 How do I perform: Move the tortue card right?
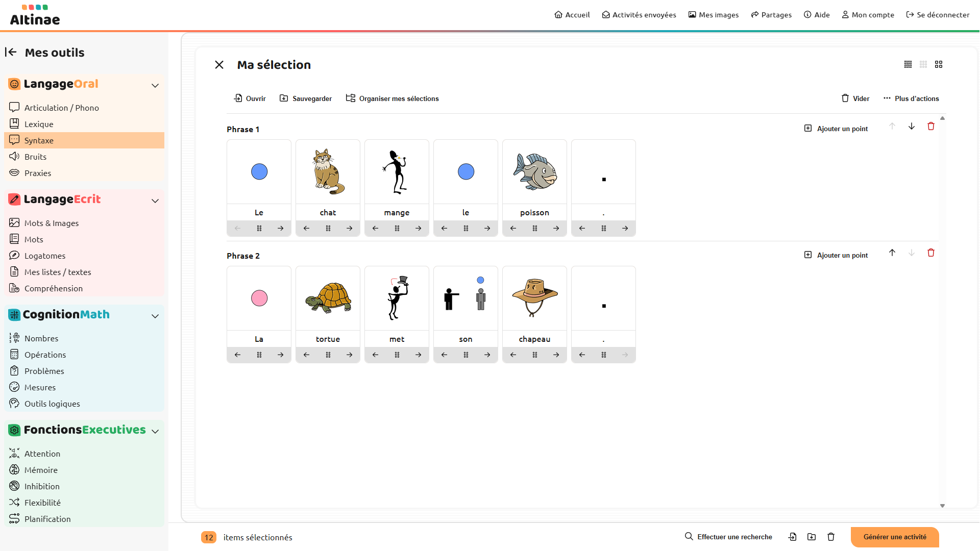point(349,355)
